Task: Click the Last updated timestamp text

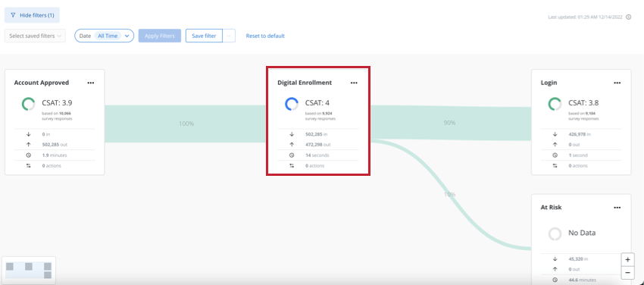Action: [x=585, y=17]
